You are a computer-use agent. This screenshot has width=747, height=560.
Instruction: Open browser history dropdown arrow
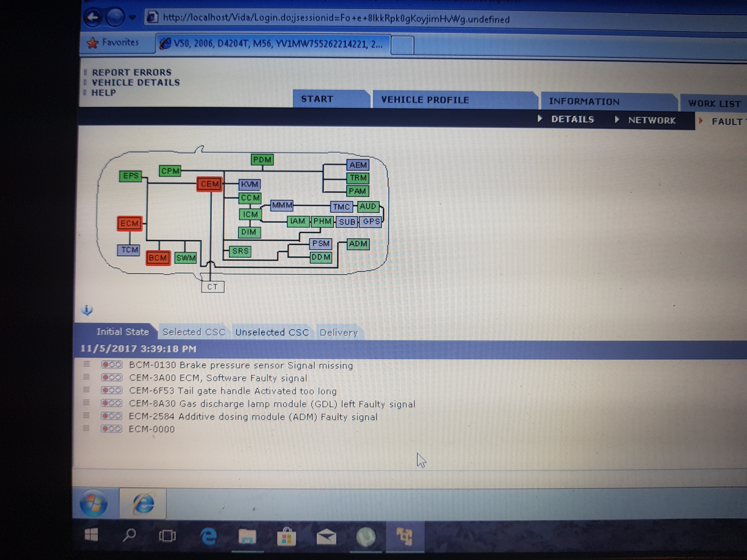coord(132,17)
